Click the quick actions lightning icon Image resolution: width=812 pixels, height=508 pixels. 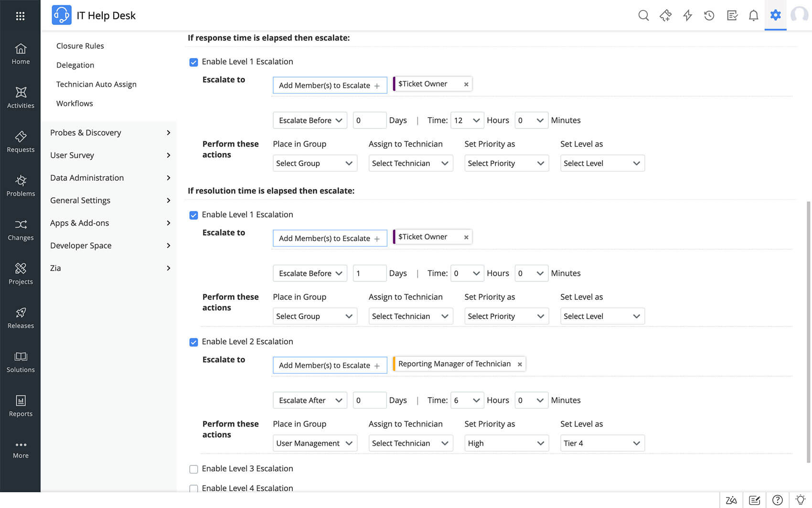click(687, 15)
